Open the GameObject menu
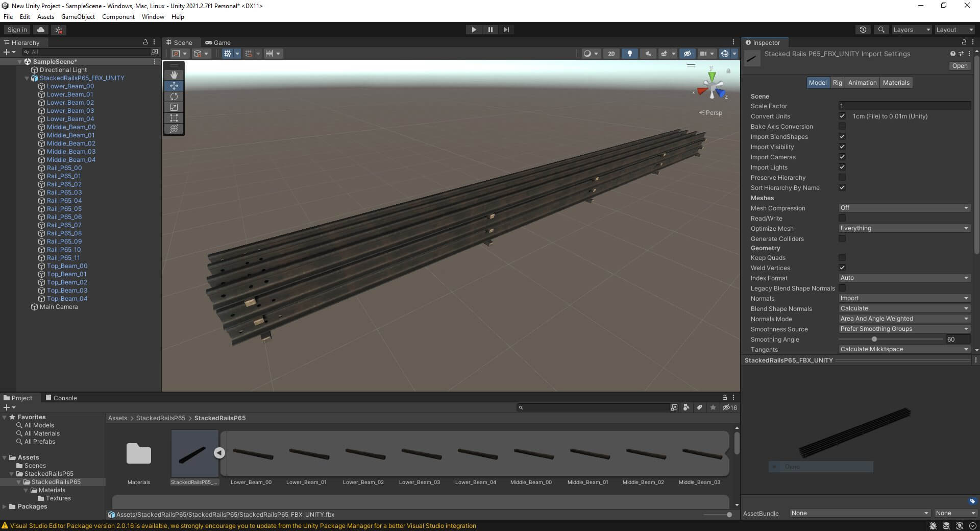Viewport: 980px width, 531px height. pos(78,17)
